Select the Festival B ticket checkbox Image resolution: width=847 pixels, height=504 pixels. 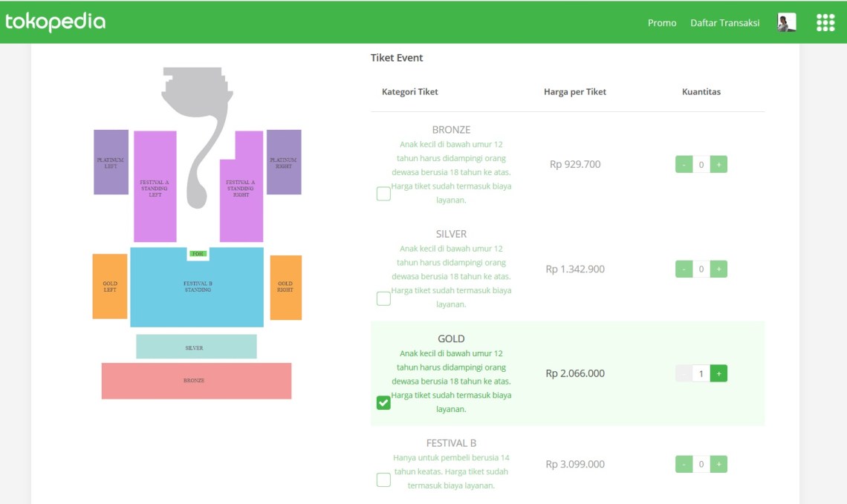point(383,480)
